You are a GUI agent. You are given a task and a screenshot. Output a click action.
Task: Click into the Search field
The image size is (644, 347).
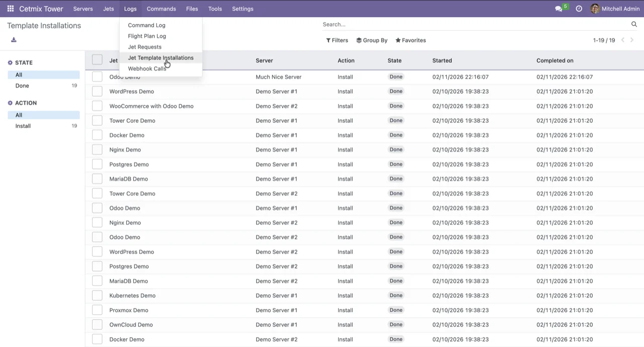click(x=473, y=24)
